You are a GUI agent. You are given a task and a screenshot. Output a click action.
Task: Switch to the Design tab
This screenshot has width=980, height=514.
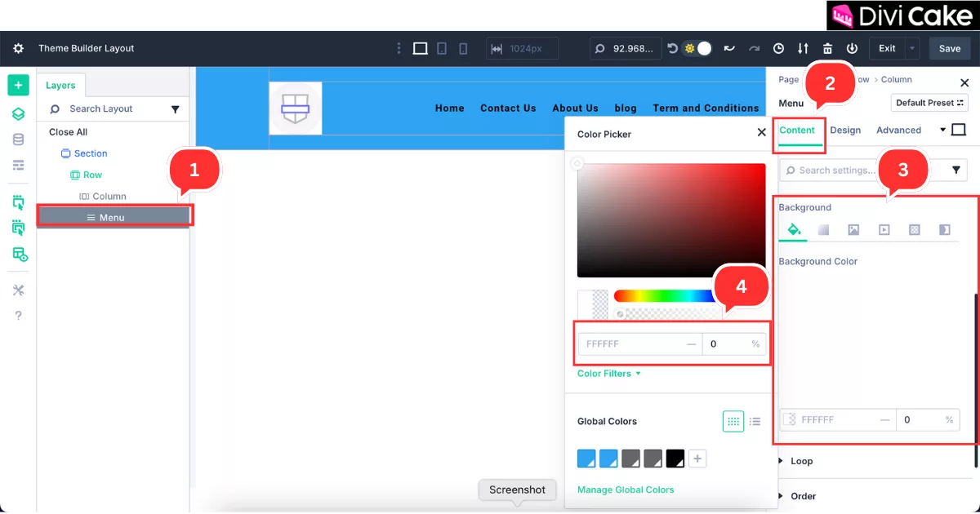click(x=845, y=130)
